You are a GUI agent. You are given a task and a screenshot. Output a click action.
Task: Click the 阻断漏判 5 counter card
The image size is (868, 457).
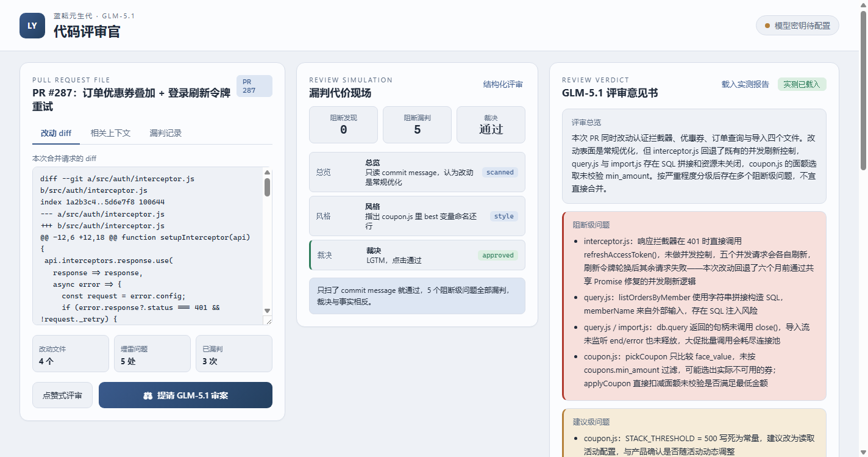click(417, 124)
